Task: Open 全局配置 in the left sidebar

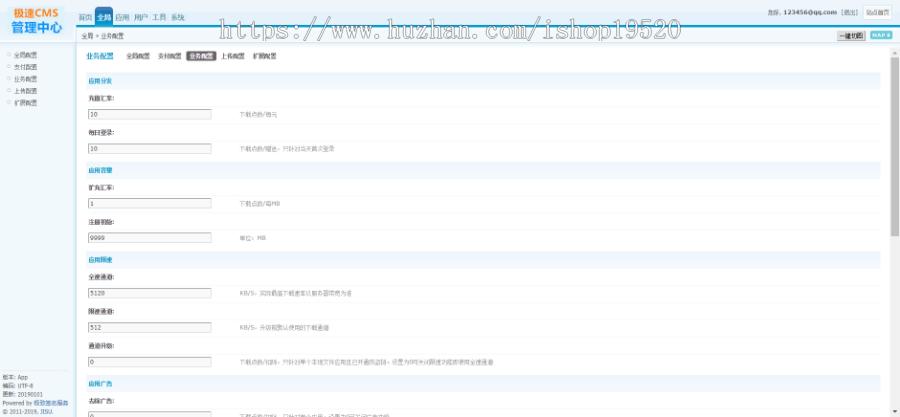Action: [x=25, y=55]
